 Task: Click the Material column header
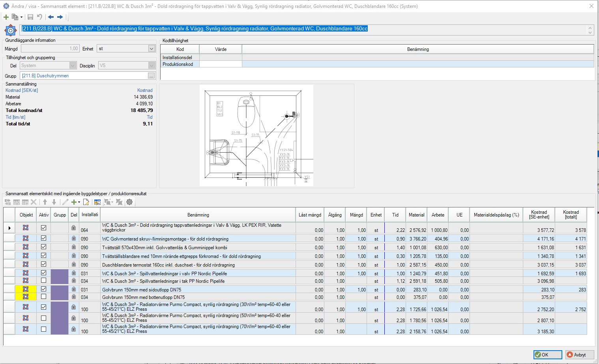tap(416, 215)
